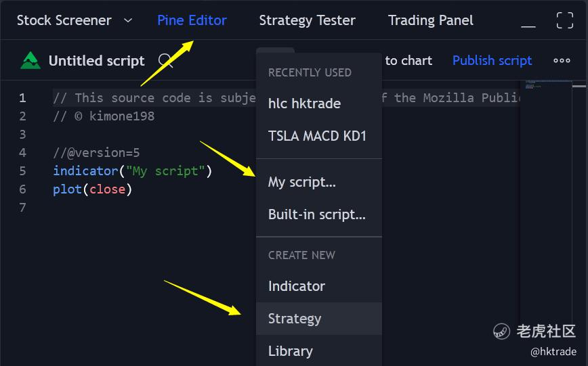The height and width of the screenshot is (366, 588).
Task: Create a new Strategy script
Action: [295, 319]
